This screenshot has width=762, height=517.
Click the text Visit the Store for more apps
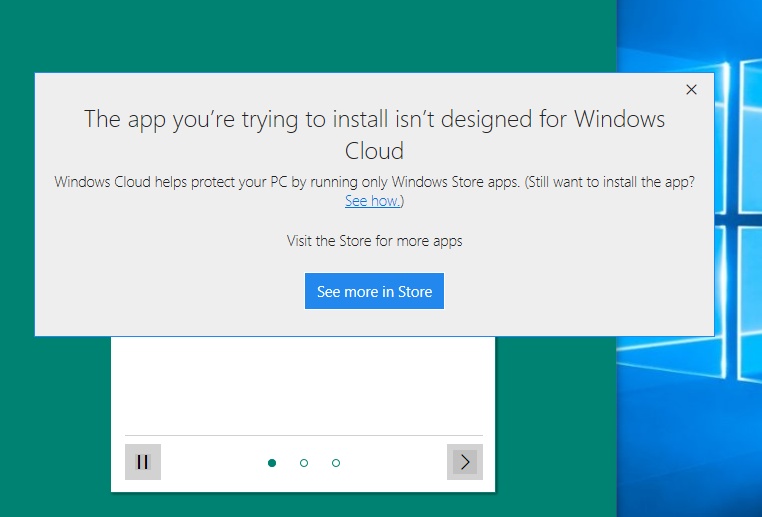[374, 241]
